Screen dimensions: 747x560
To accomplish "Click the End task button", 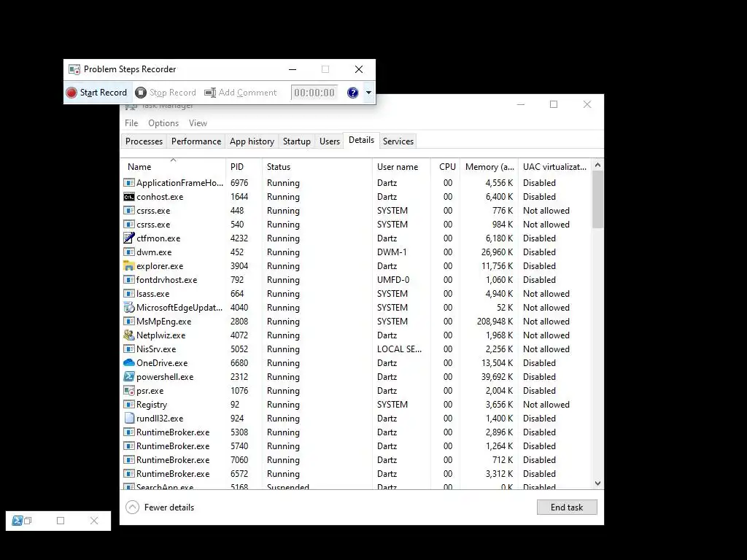I will point(567,507).
